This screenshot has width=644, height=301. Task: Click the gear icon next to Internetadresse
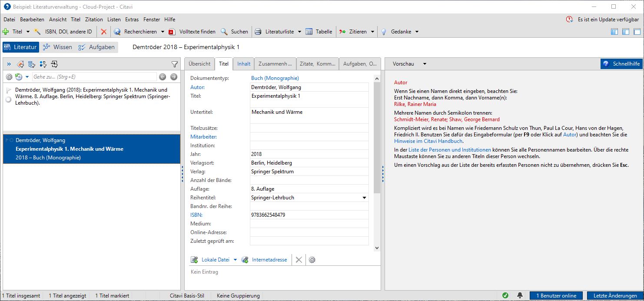312,260
